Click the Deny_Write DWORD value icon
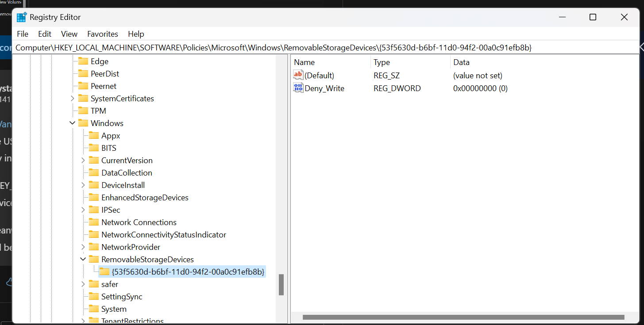644x325 pixels. 298,88
